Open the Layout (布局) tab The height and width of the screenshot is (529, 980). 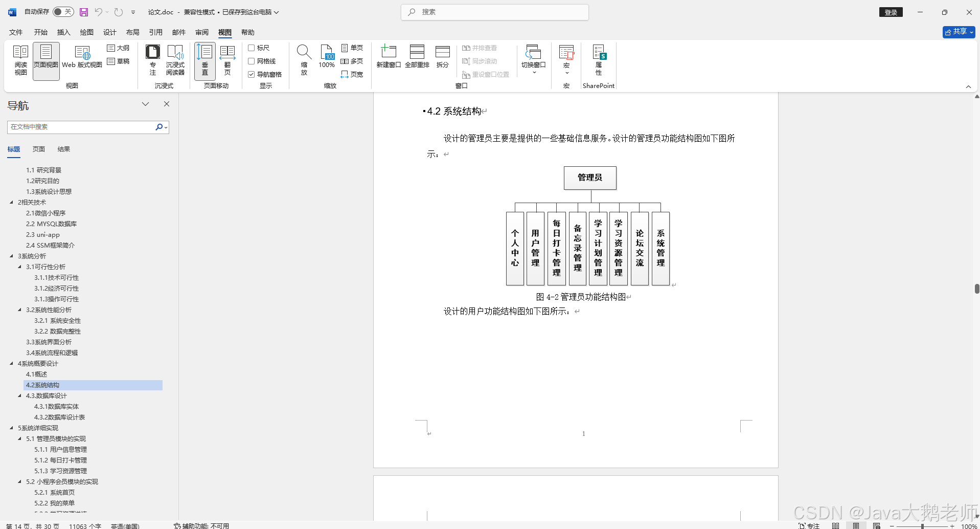pos(133,32)
